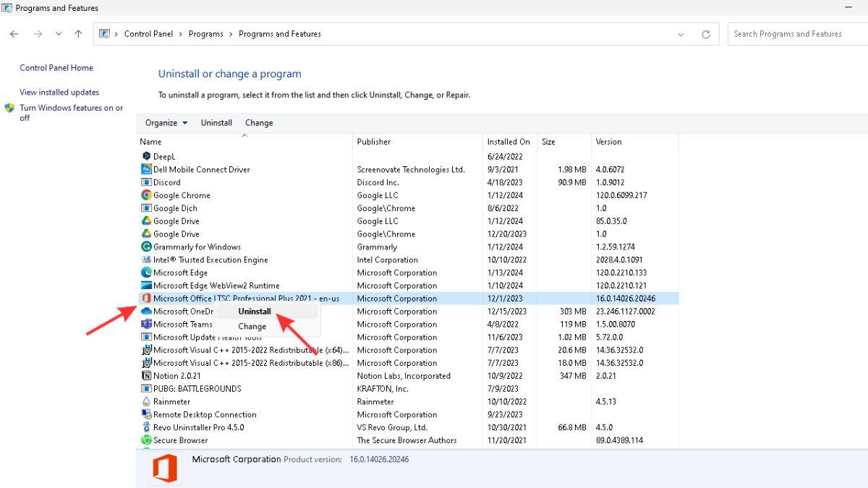Click the Notion 2.0.21 icon
Viewport: 868px width, 488px height.
146,376
